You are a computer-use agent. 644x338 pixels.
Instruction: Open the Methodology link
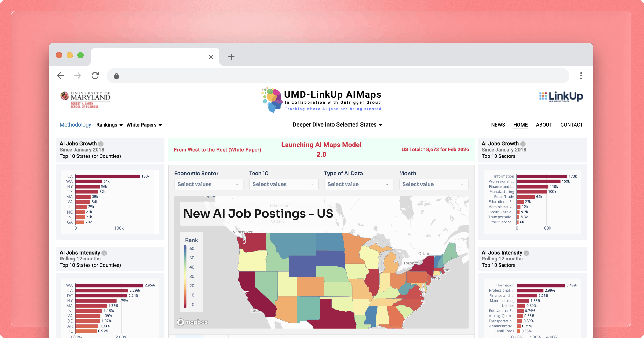(75, 125)
